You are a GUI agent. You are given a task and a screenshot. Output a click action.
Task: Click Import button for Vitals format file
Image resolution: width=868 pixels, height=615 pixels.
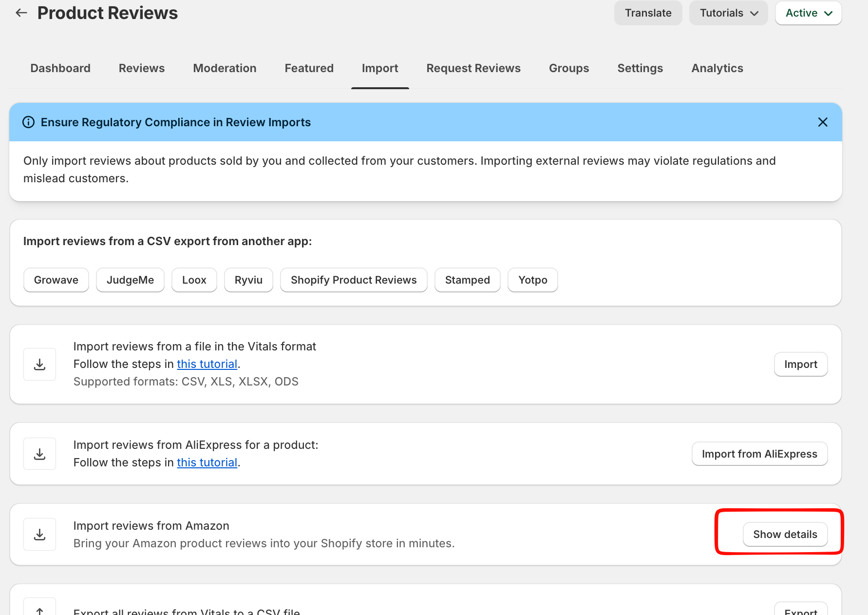801,365
